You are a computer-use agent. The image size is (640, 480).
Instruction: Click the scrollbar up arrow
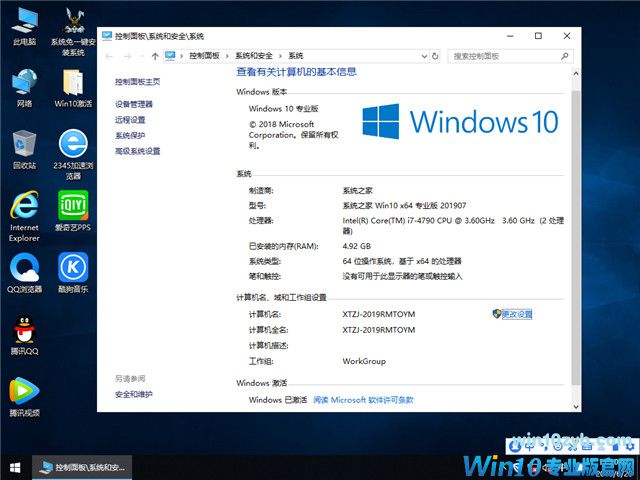576,73
